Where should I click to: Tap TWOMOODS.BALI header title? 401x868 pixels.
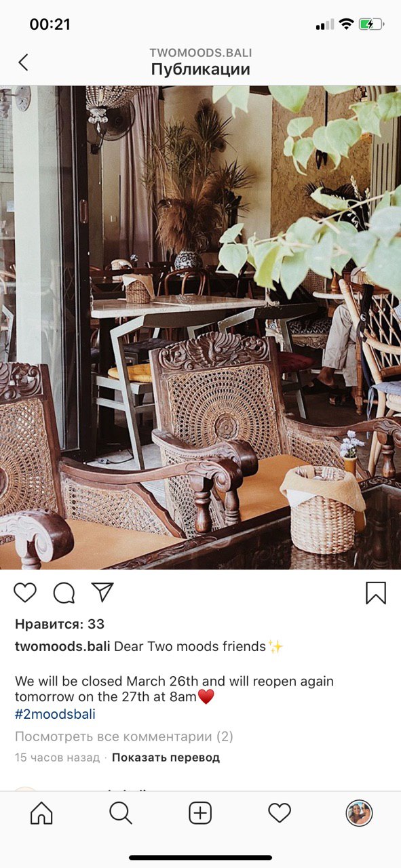201,53
